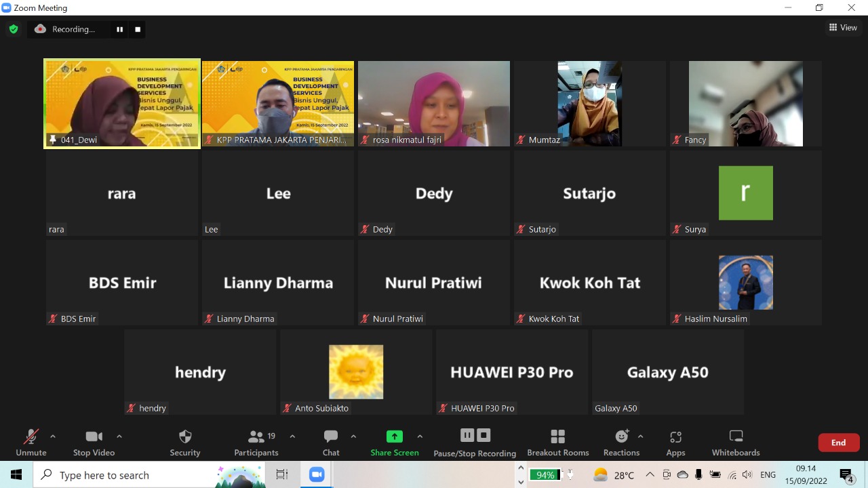The image size is (868, 488).
Task: Expand audio options arrow beside Unmute
Action: 53,436
